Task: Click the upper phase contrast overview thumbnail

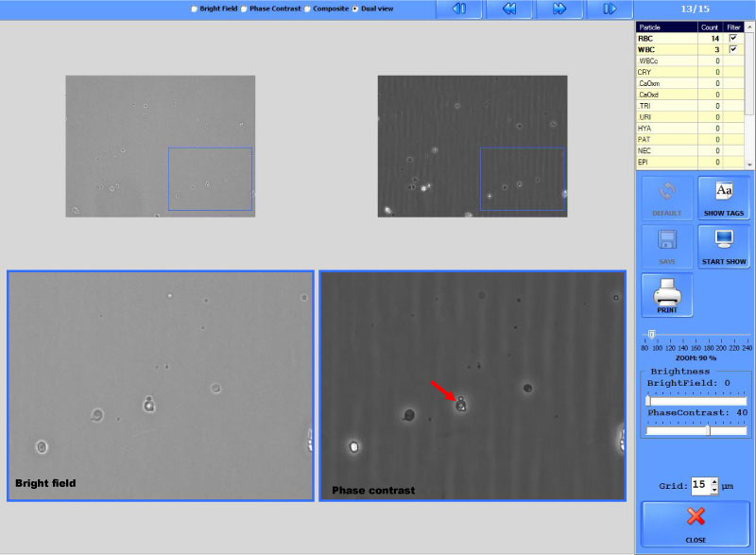Action: (x=472, y=146)
